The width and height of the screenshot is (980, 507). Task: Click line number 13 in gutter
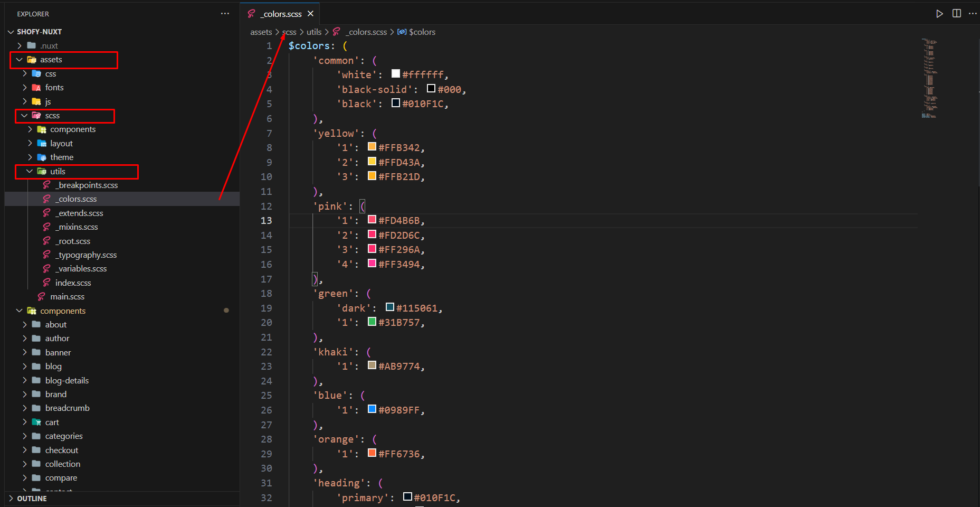[267, 221]
